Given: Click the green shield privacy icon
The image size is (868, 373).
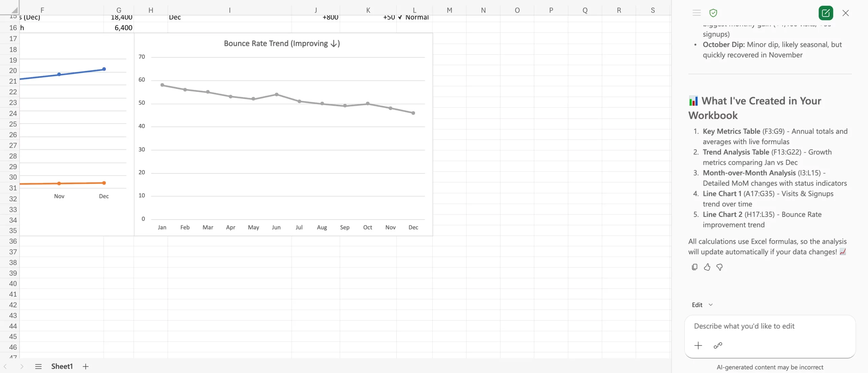Looking at the screenshot, I should [713, 13].
